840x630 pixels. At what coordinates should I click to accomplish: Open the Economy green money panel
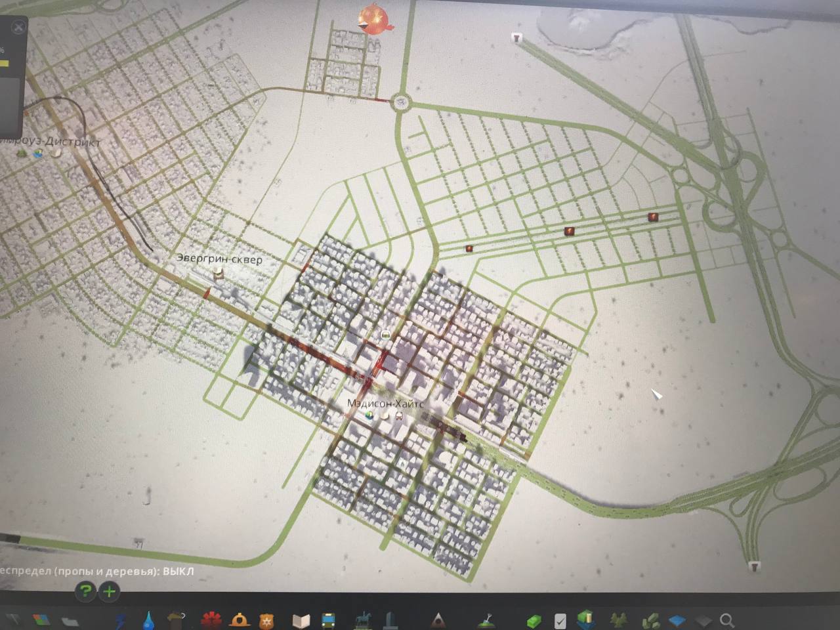[x=534, y=621]
